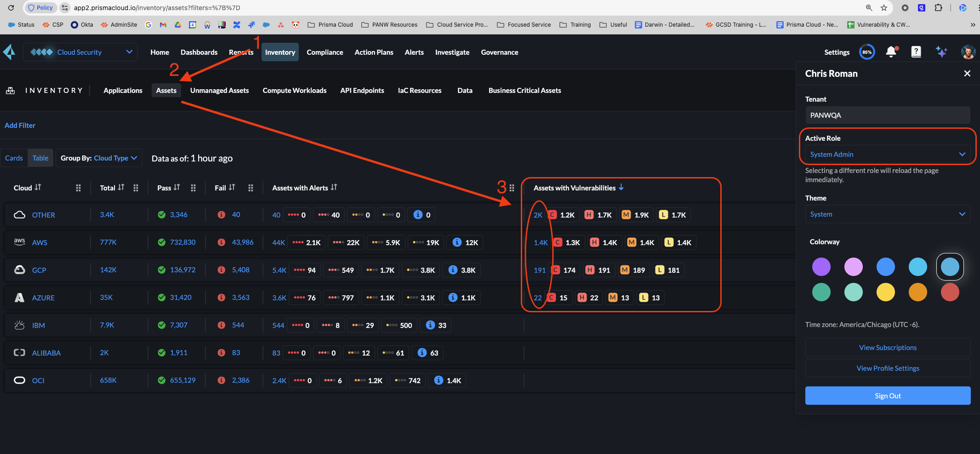Close the Chris Roman profile panel
The image size is (980, 454).
click(967, 74)
